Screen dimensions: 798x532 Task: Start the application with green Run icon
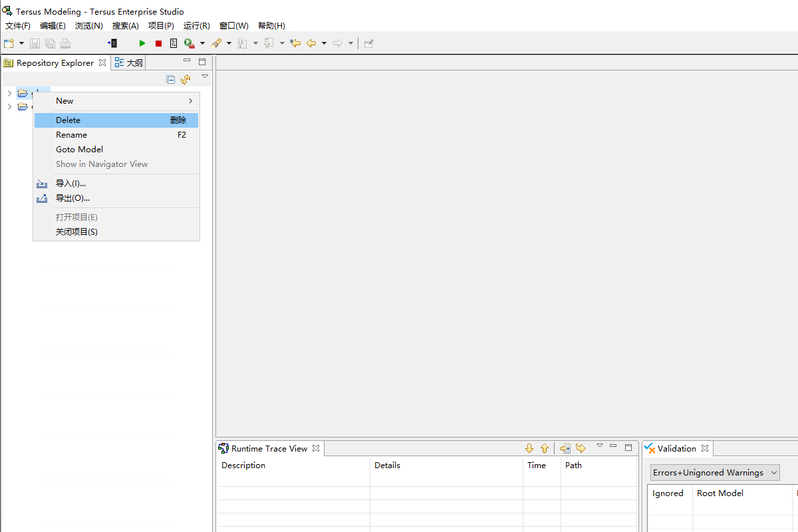coord(142,43)
